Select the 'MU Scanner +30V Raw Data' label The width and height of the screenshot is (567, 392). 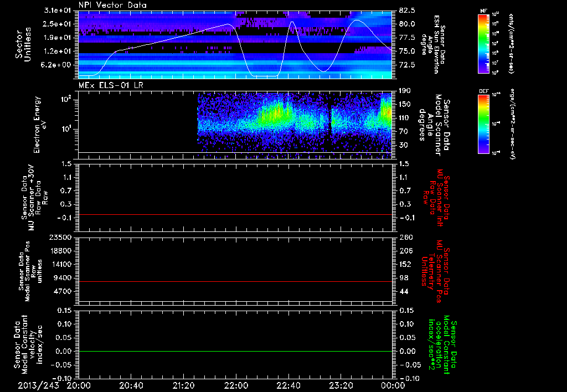[x=35, y=198]
